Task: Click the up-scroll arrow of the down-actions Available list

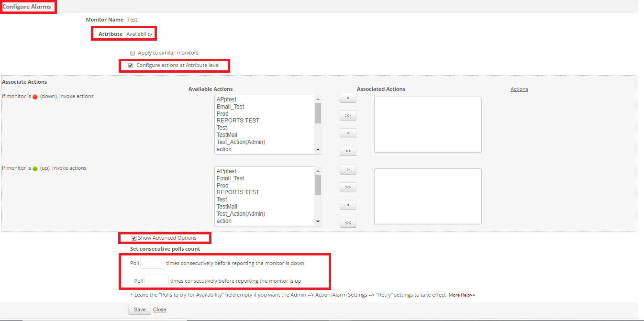Action: tap(318, 100)
